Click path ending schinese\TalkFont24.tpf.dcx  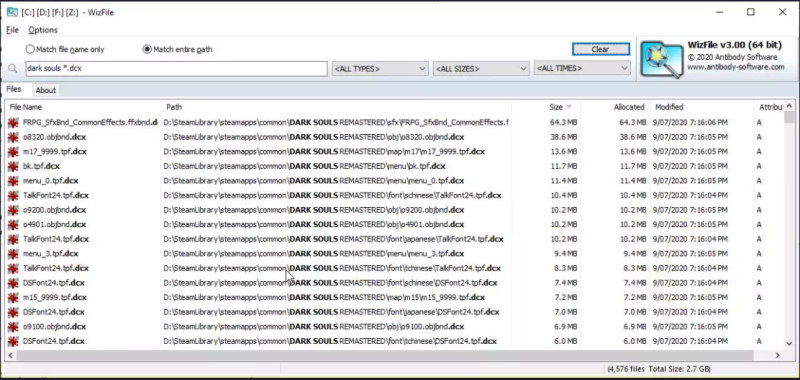click(x=332, y=195)
